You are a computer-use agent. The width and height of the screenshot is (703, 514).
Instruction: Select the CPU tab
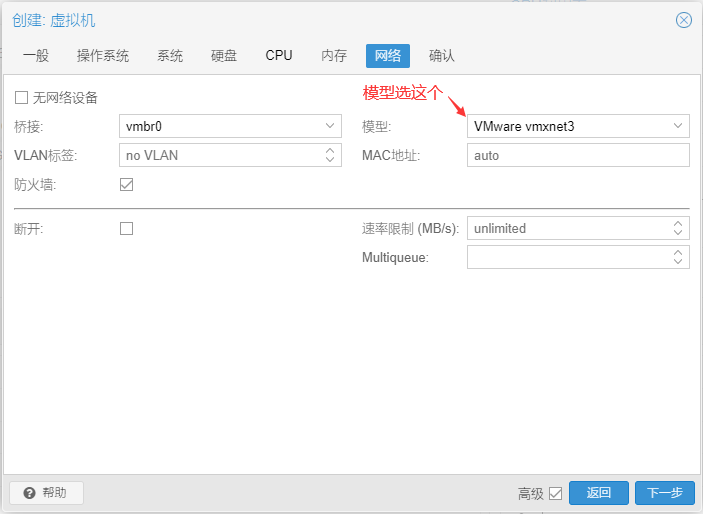click(x=279, y=56)
